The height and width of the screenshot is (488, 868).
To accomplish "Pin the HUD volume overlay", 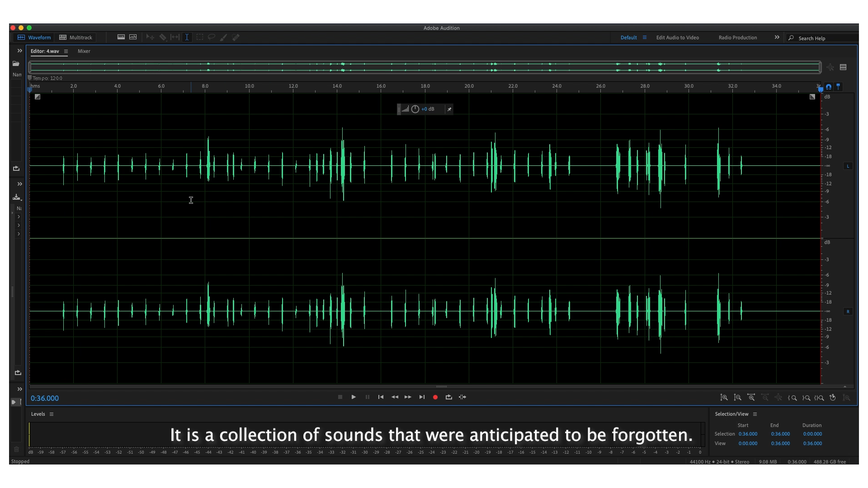I will click(449, 109).
